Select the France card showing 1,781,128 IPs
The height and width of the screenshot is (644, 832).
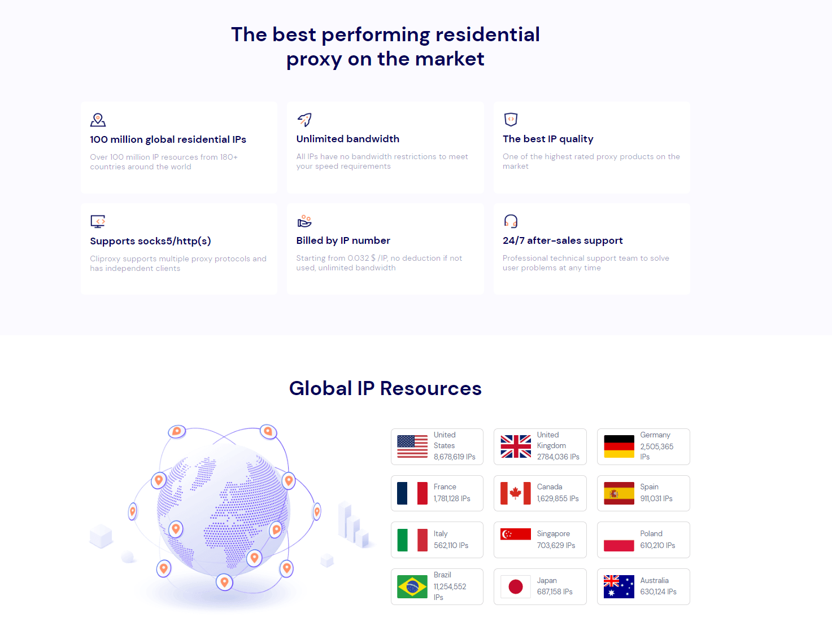coord(437,493)
